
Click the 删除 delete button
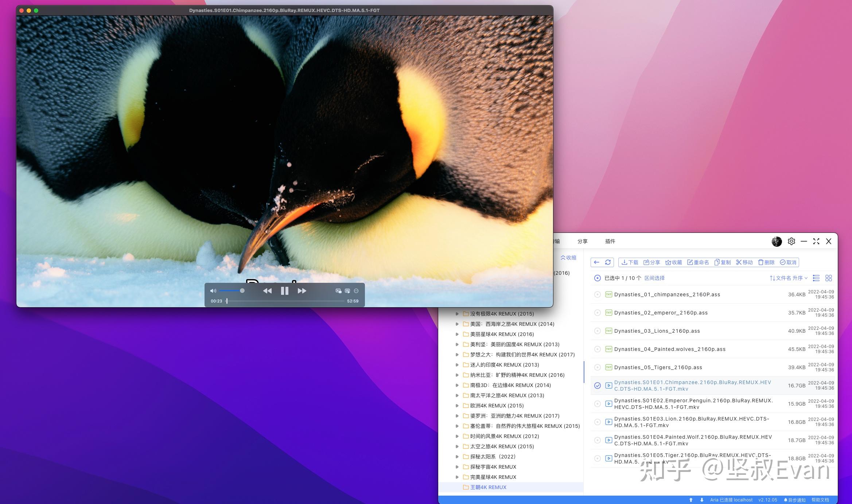(766, 262)
